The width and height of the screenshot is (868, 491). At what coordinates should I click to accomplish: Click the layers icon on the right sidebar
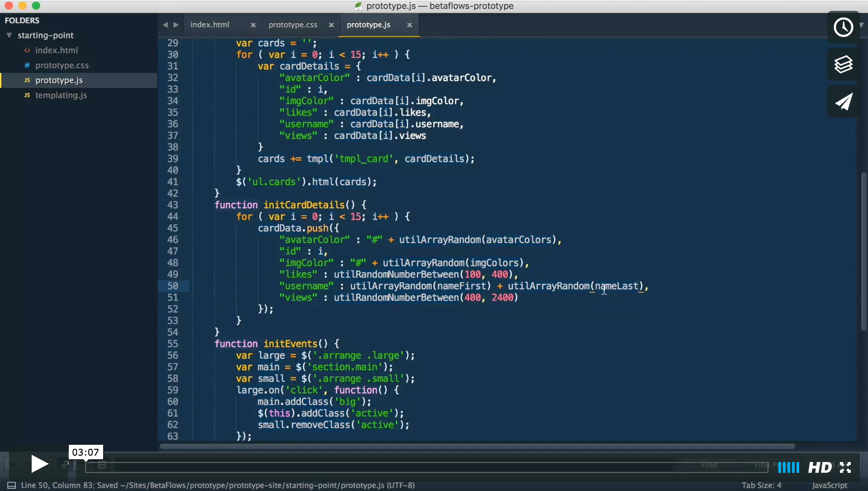(x=844, y=64)
